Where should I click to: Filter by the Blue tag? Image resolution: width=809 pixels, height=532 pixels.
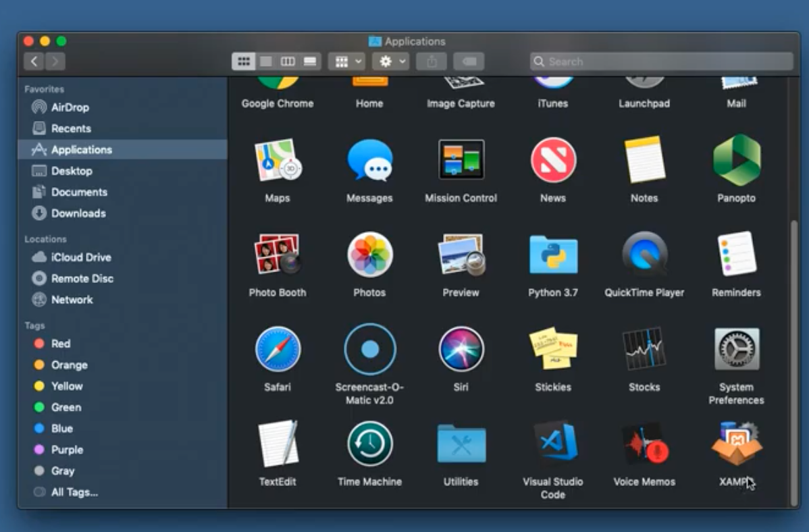[123, 428]
